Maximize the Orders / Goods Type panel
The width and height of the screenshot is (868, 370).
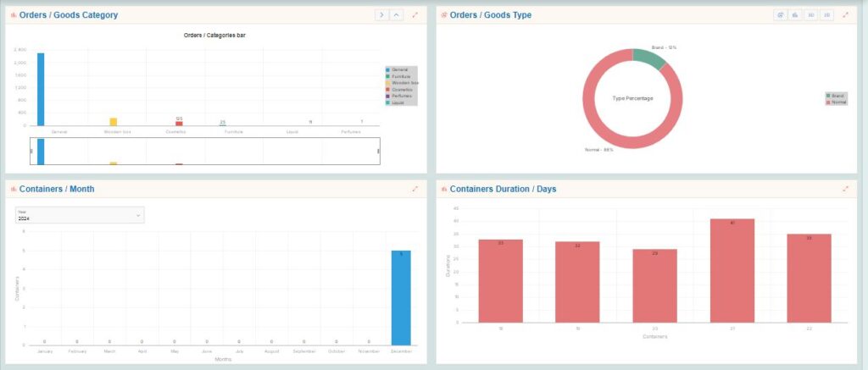coord(845,15)
